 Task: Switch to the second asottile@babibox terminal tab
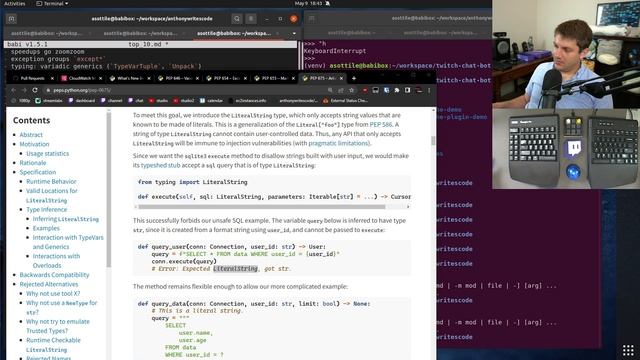pos(140,33)
